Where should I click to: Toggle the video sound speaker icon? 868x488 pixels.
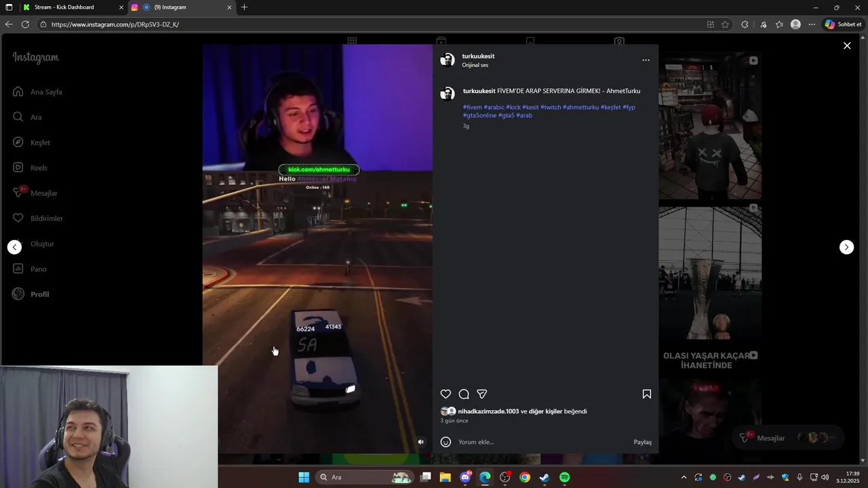(x=420, y=442)
